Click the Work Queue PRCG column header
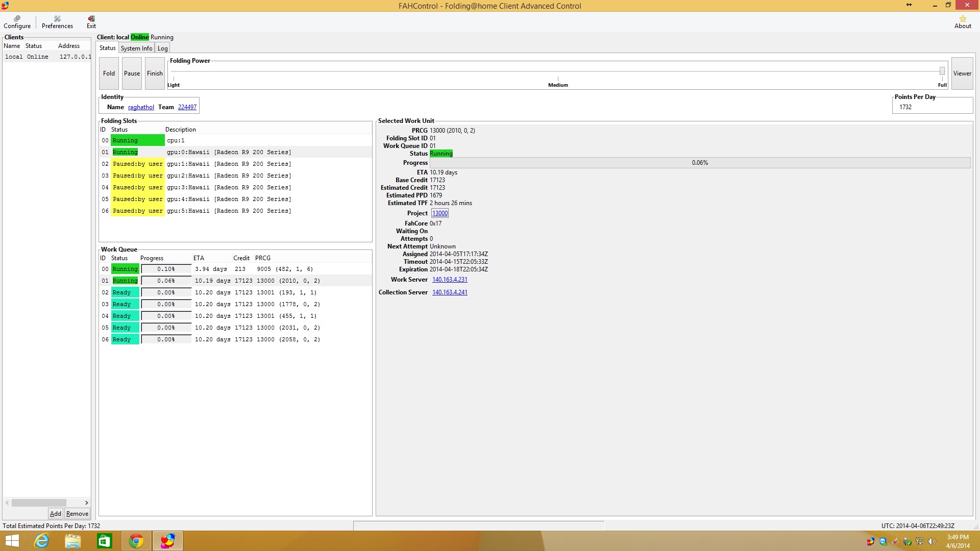Image resolution: width=980 pixels, height=551 pixels. coord(263,258)
